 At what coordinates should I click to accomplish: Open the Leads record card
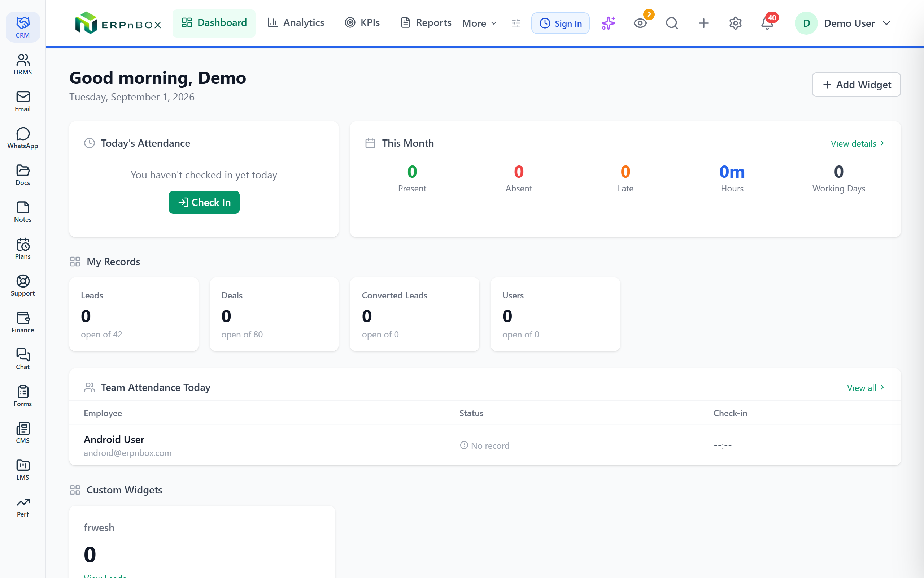(134, 314)
